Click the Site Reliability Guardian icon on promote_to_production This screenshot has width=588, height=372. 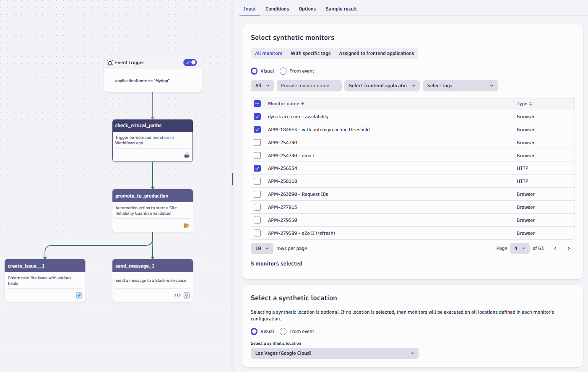pyautogui.click(x=186, y=225)
